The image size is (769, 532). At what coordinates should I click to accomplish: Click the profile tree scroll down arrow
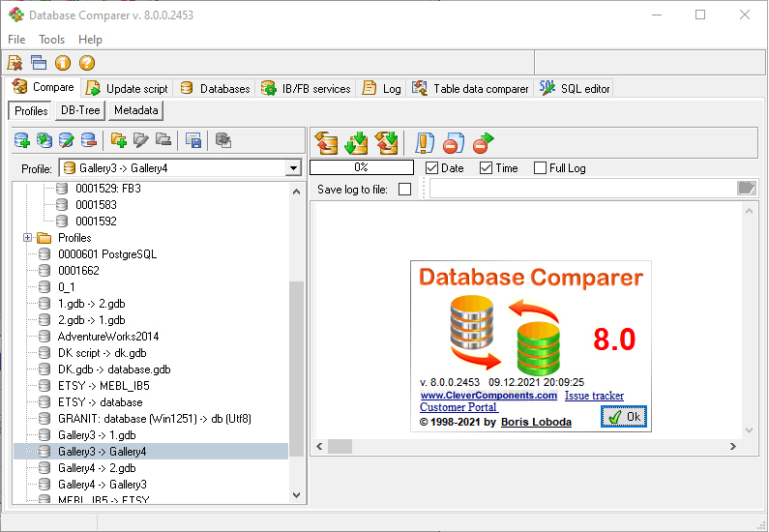pos(296,495)
